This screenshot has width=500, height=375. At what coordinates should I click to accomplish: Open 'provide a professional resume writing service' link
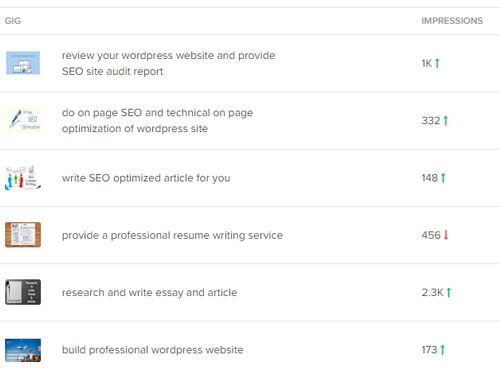tap(172, 235)
